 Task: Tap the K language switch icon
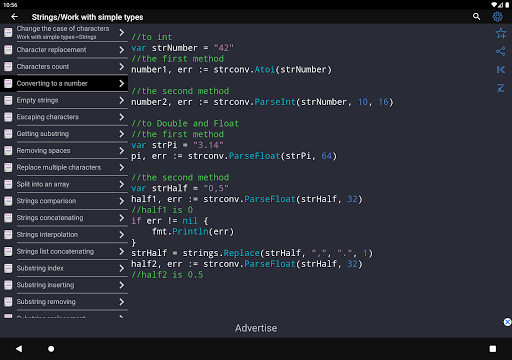[x=501, y=69]
